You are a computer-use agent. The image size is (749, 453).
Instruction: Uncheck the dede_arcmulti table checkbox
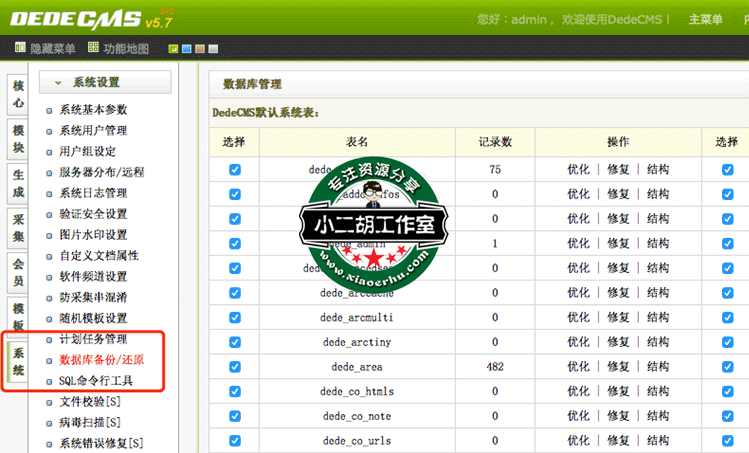pos(235,317)
